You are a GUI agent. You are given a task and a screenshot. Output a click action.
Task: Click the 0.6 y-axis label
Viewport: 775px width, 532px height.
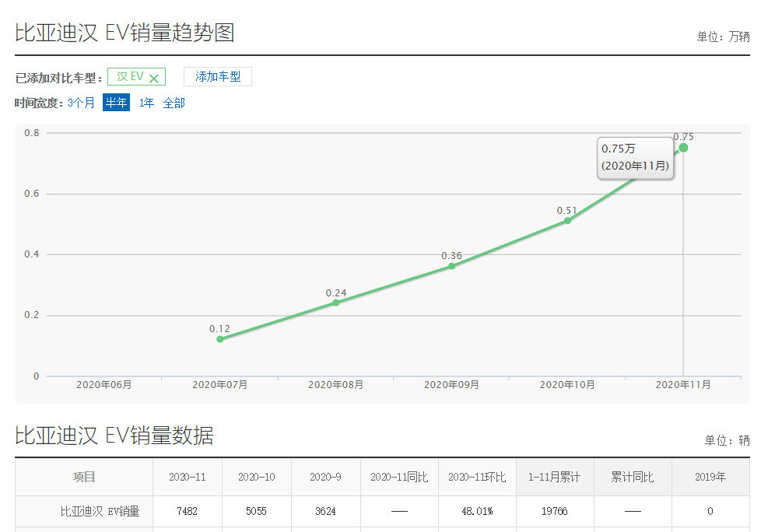[32, 194]
